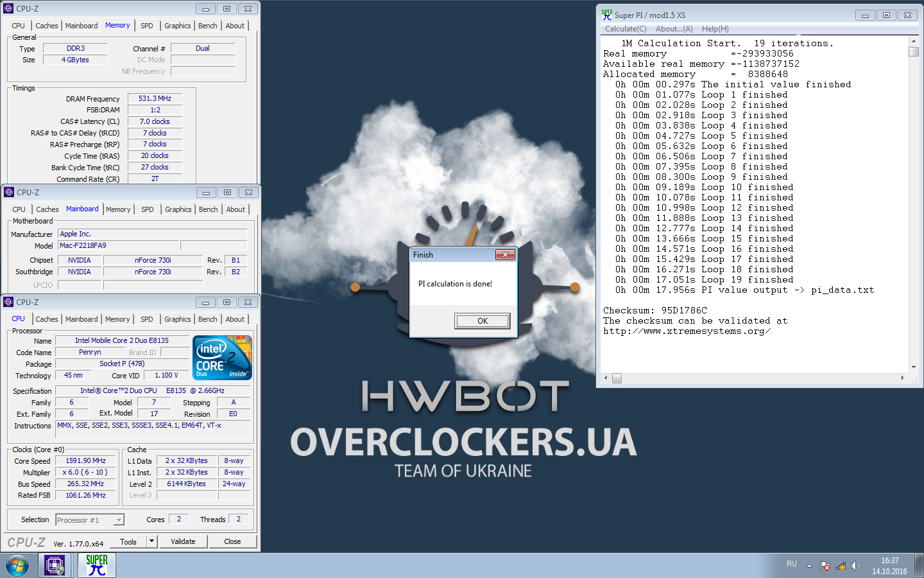Open the About...(A) menu in Super PI
The width and height of the screenshot is (924, 578).
coord(674,29)
